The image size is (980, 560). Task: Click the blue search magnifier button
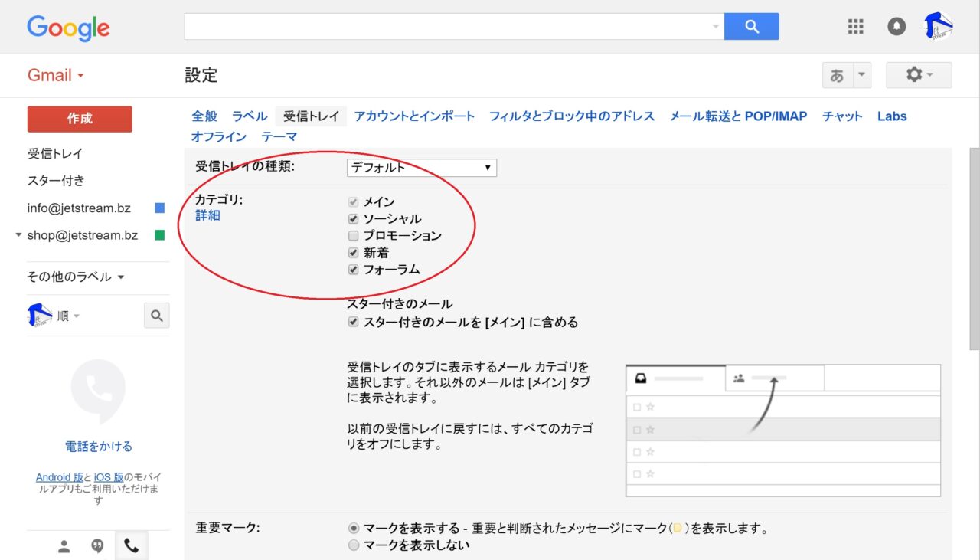[x=751, y=27]
